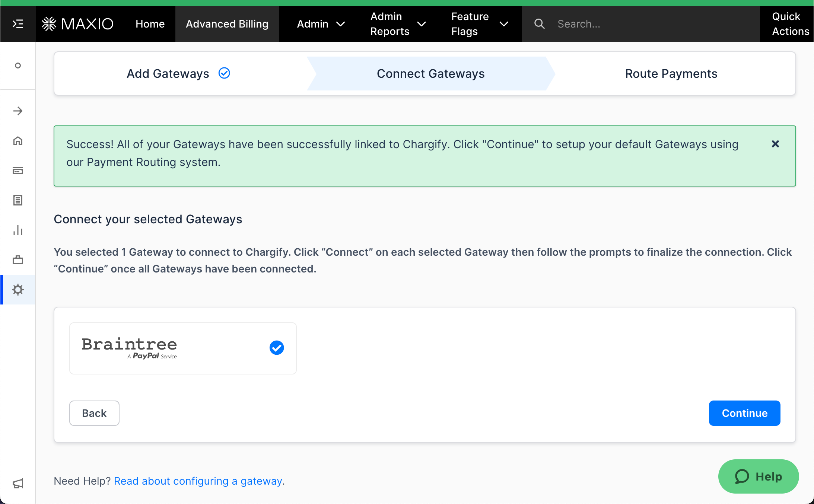The image size is (814, 504).
Task: Open the briefcase sidebar icon
Action: [x=18, y=260]
